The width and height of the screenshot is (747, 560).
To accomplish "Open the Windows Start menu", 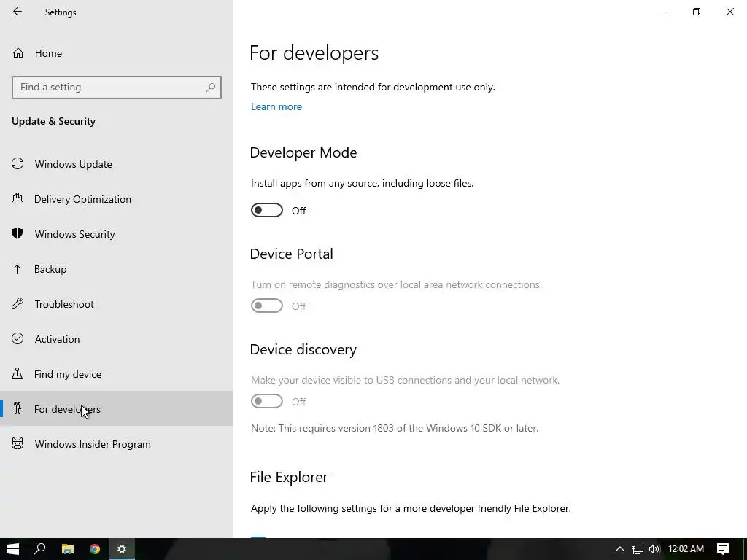I will (13, 549).
